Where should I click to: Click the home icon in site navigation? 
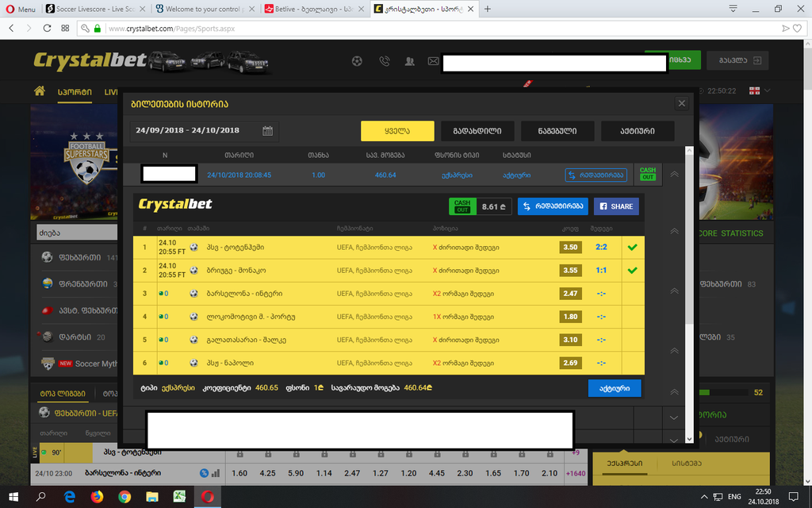(40, 91)
